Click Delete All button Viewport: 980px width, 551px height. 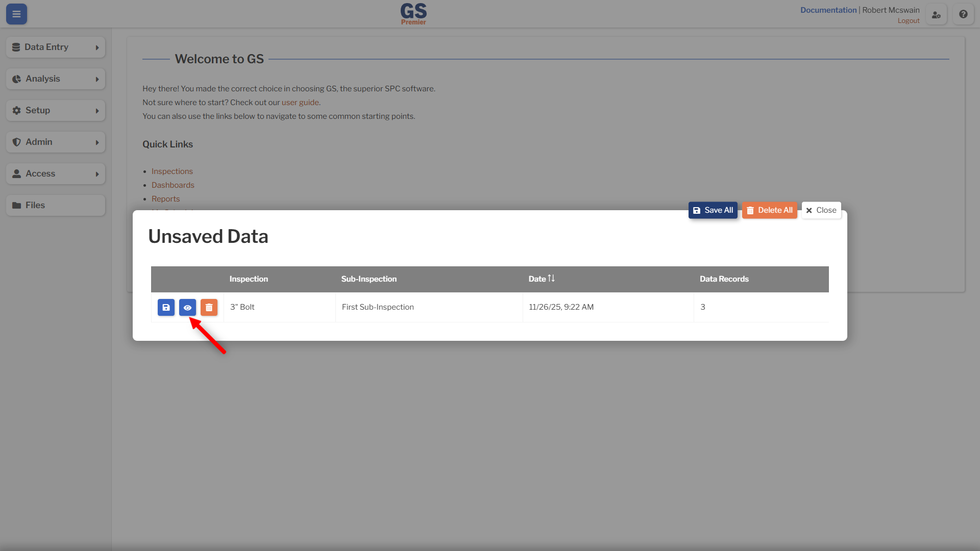[769, 210]
